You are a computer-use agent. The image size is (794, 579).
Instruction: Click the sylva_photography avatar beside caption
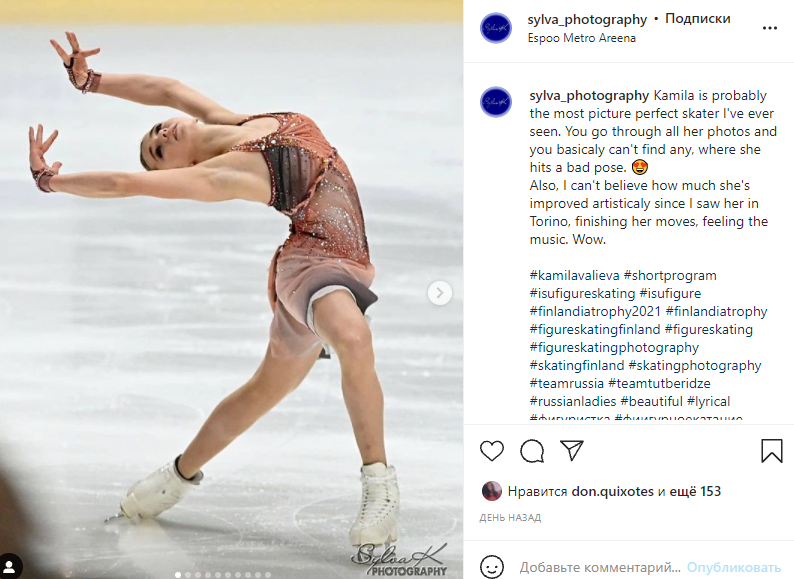click(x=496, y=102)
